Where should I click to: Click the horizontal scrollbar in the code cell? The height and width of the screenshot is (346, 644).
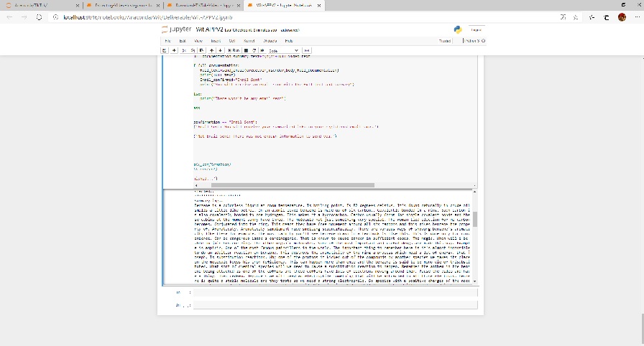point(293,185)
